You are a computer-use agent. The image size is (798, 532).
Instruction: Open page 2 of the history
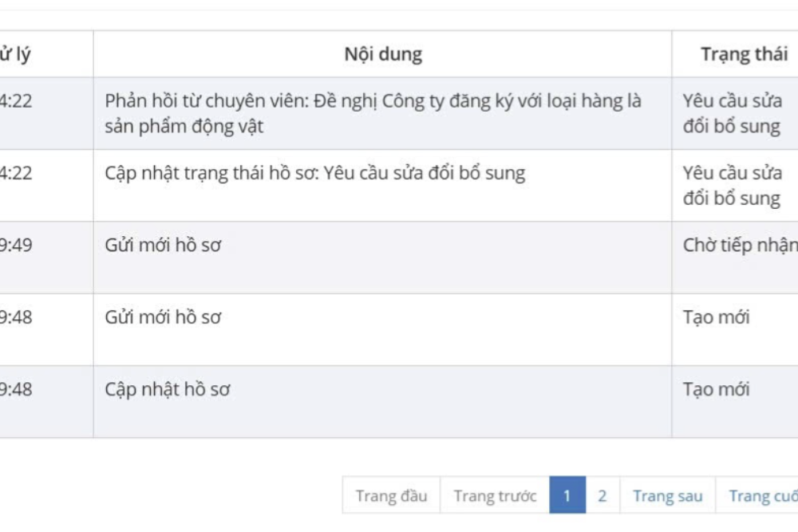click(602, 495)
